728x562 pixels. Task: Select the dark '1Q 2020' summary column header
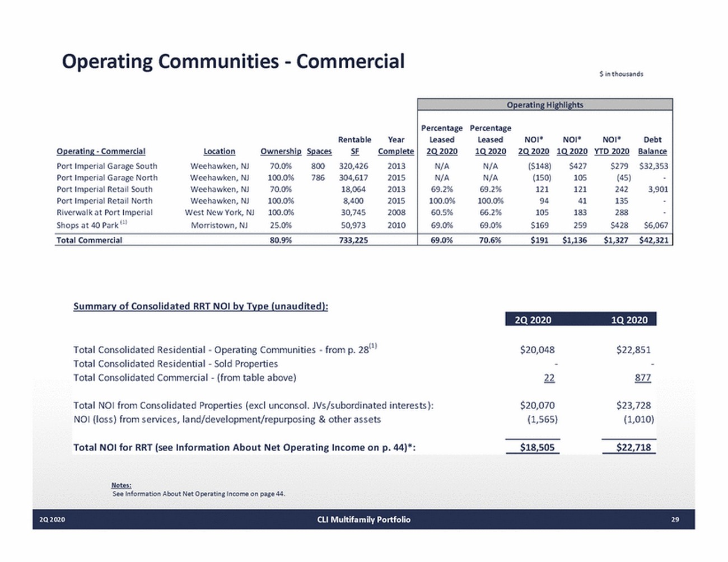tap(629, 320)
